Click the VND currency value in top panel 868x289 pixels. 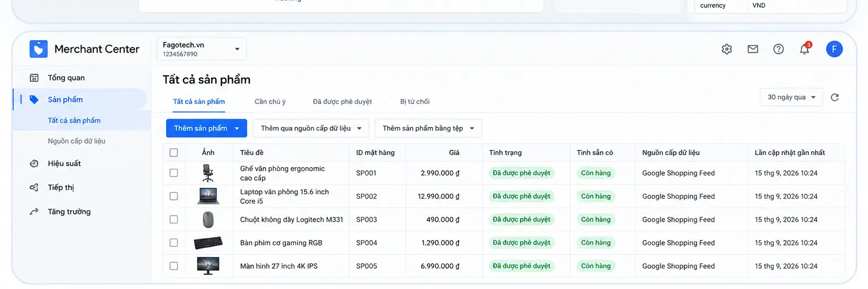(759, 6)
